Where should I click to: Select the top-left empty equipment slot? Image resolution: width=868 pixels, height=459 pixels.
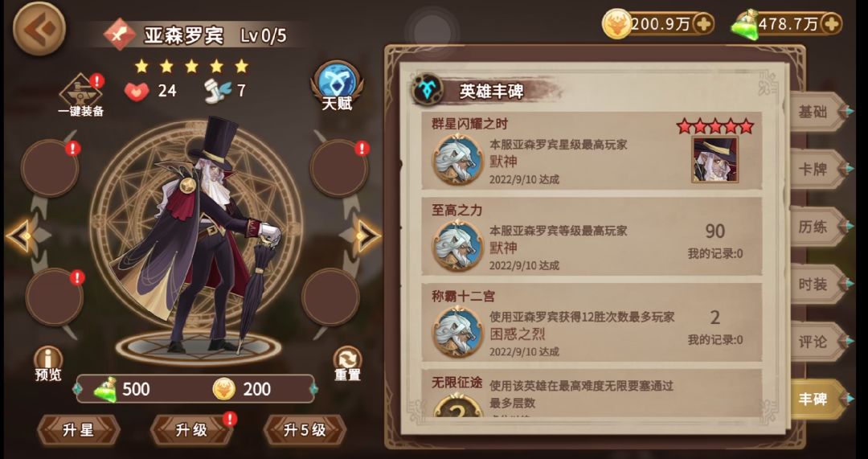[50, 168]
